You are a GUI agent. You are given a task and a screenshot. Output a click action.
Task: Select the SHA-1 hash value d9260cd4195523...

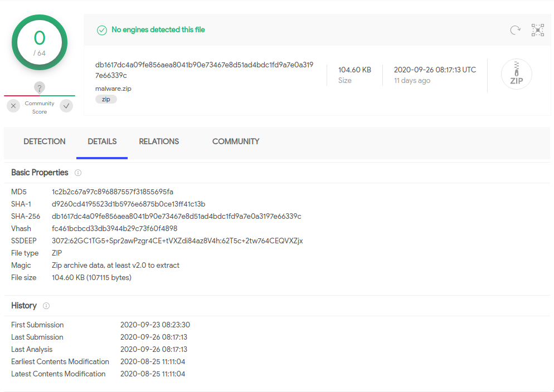[x=129, y=204]
